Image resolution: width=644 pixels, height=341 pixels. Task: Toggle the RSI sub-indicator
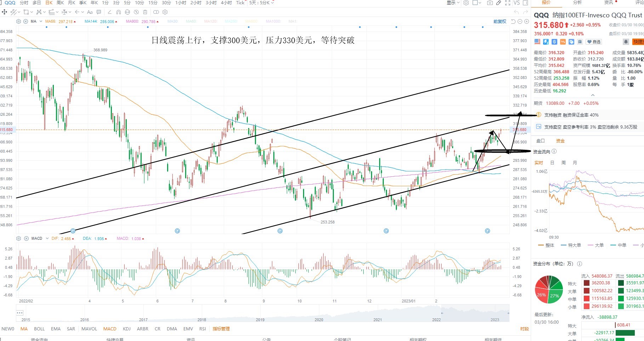click(203, 329)
